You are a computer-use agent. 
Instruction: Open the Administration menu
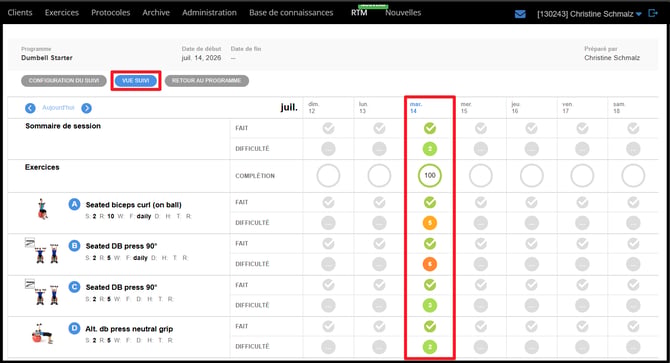coord(209,13)
